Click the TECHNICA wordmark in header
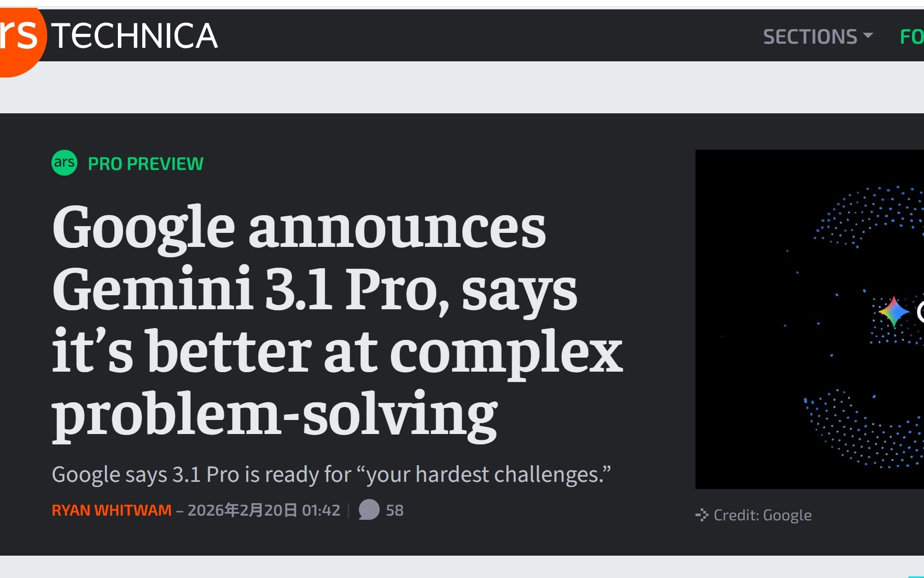The height and width of the screenshot is (578, 924). (134, 36)
